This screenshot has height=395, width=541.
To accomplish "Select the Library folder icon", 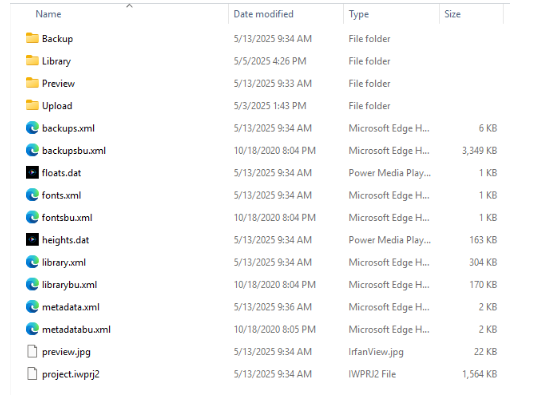I will point(32,61).
